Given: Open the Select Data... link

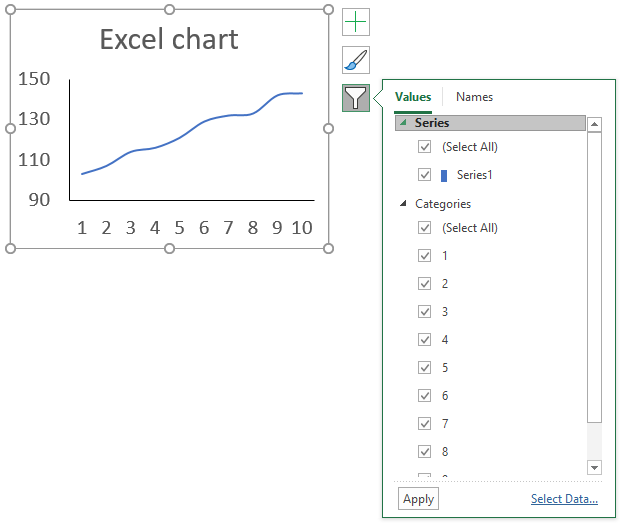Looking at the screenshot, I should click(564, 499).
